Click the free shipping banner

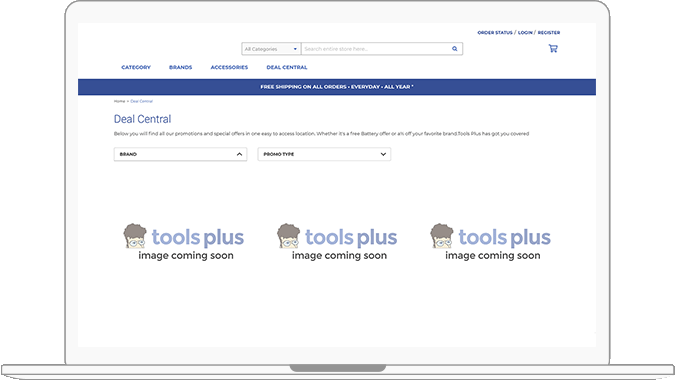pyautogui.click(x=337, y=87)
